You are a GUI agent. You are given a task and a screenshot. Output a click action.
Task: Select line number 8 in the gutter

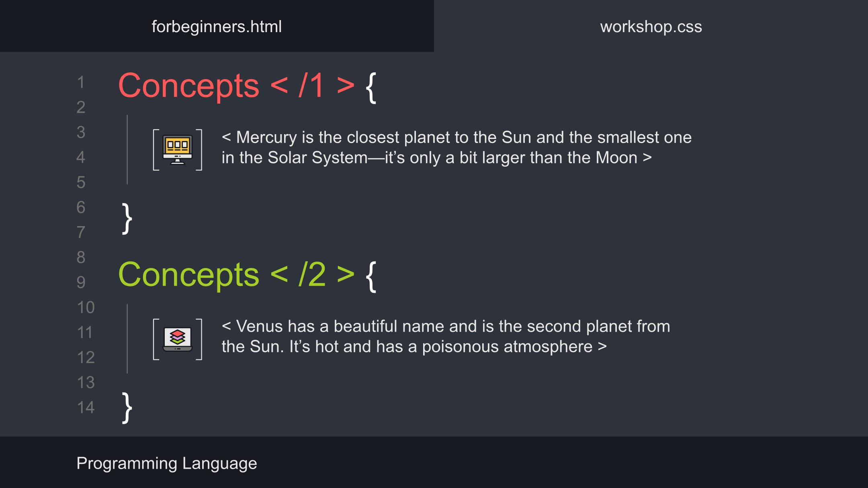pos(81,257)
